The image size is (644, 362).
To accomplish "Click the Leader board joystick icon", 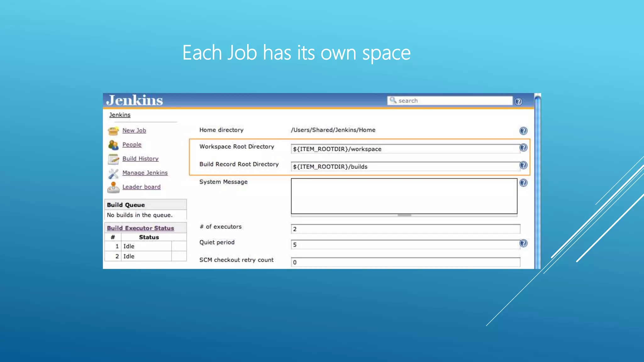I will [113, 187].
